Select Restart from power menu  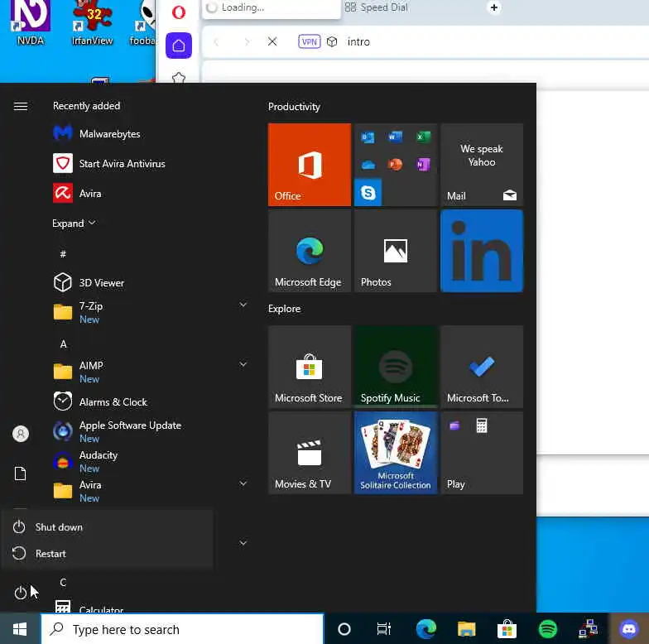pyautogui.click(x=107, y=553)
